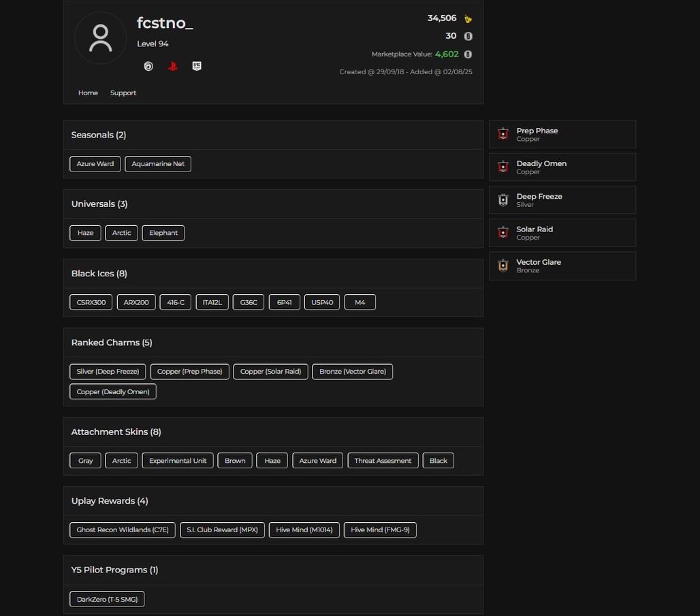Select the Arctic universal skin tag
Image resolution: width=700 pixels, height=616 pixels.
click(x=121, y=233)
